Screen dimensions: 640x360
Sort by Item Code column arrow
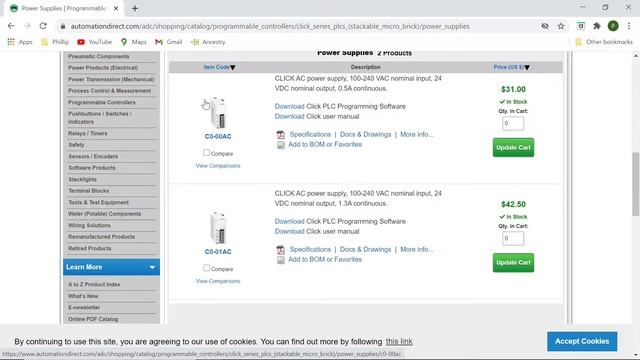[232, 67]
